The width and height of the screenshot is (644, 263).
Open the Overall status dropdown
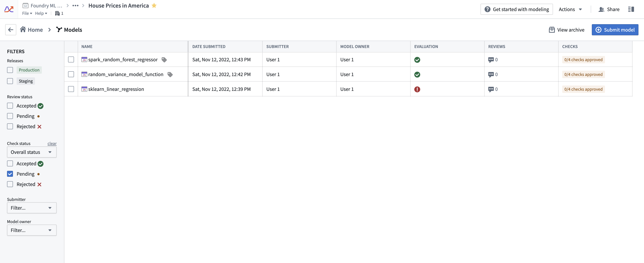(x=32, y=152)
